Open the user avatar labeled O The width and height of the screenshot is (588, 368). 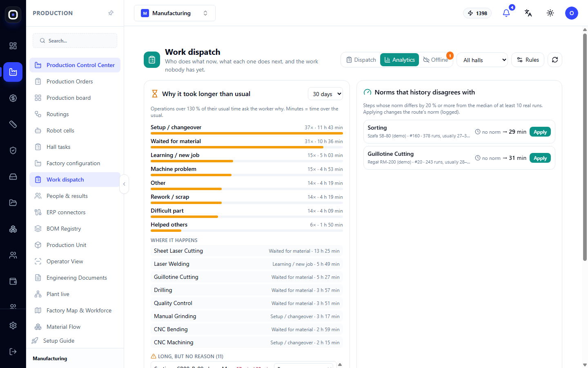click(x=572, y=13)
